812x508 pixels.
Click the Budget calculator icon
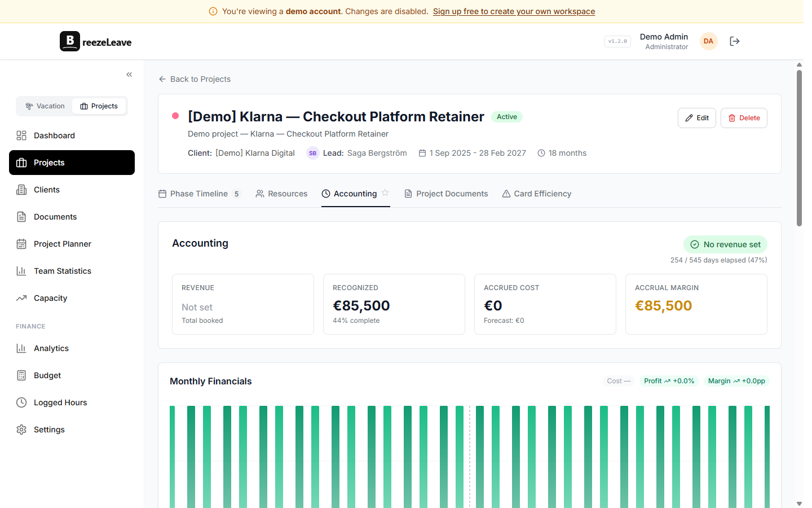(21, 375)
